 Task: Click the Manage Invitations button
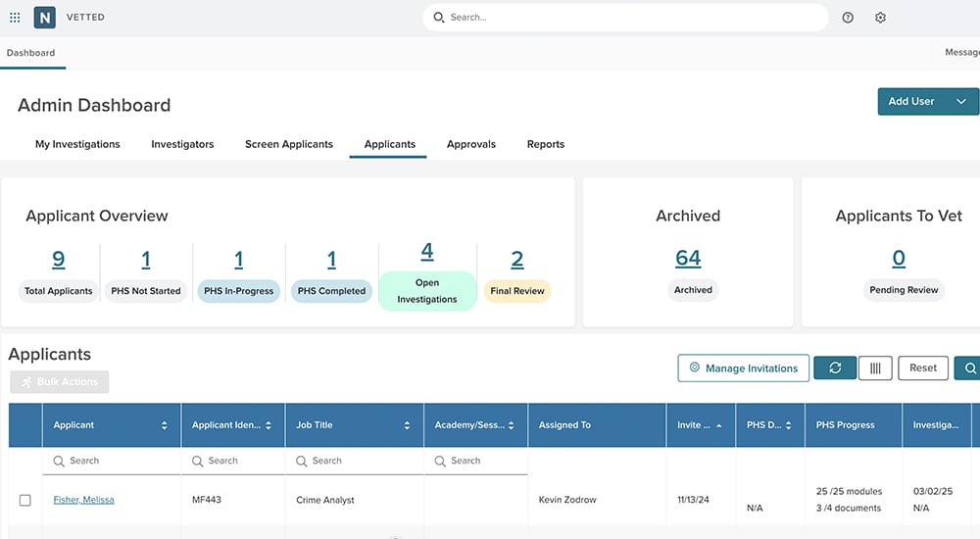743,368
